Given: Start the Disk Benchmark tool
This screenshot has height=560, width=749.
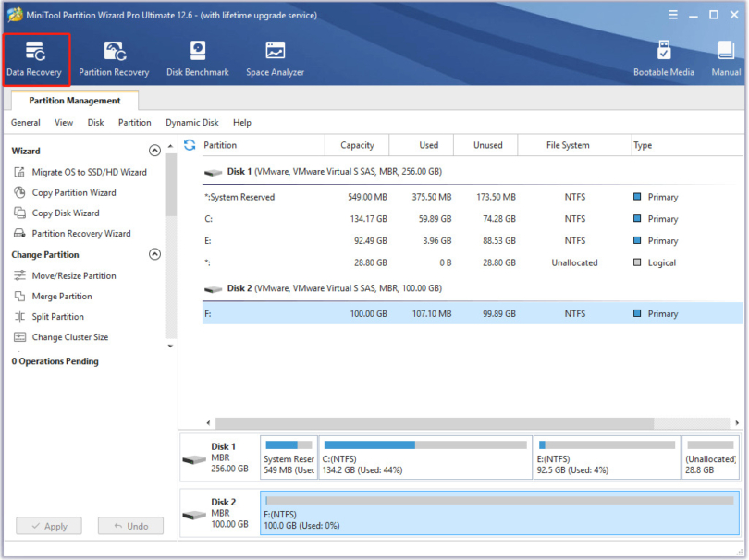Looking at the screenshot, I should tap(197, 57).
